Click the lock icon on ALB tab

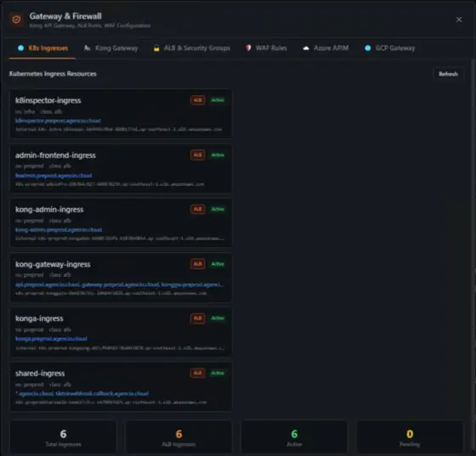[156, 48]
